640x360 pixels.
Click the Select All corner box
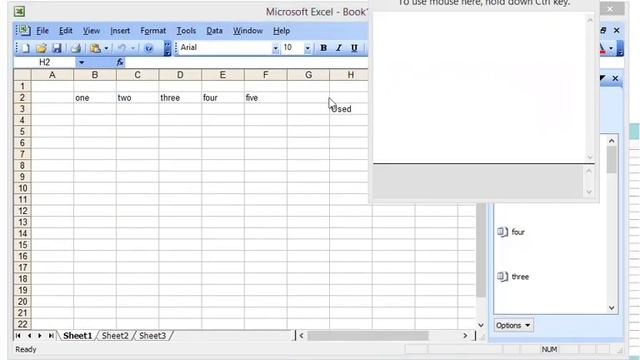click(x=22, y=75)
